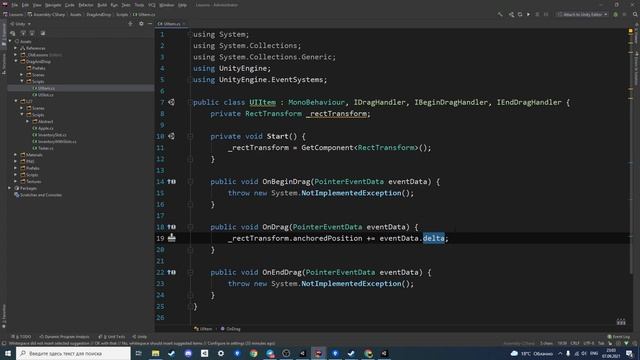Viewport: 640px width, 360px height.
Task: Open the Build menu
Action: (x=102, y=5)
